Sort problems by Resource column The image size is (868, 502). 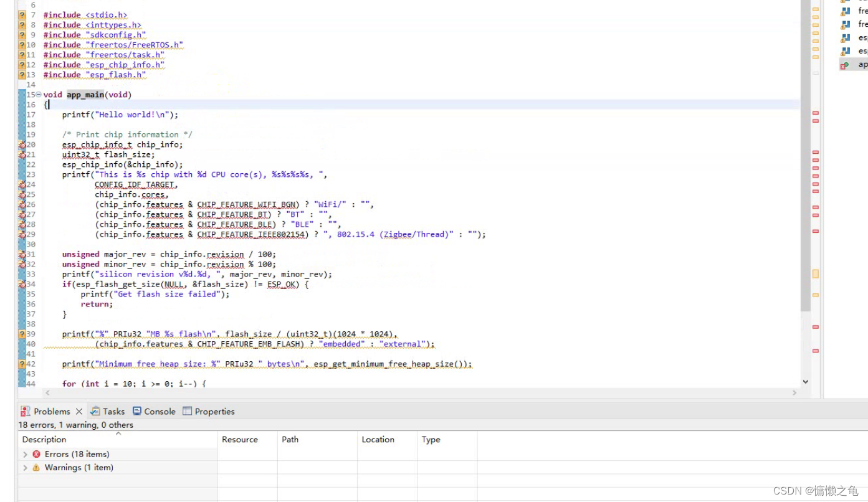pos(247,439)
